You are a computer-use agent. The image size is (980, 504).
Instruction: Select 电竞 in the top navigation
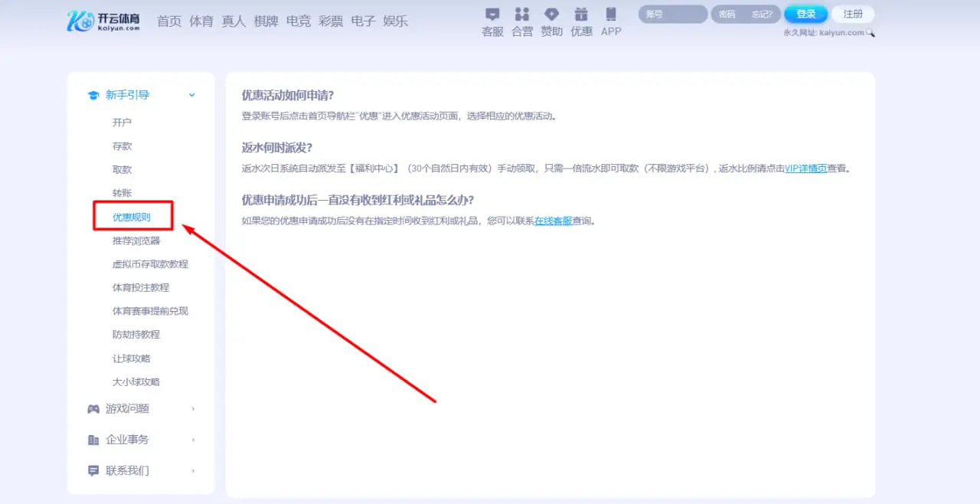298,21
